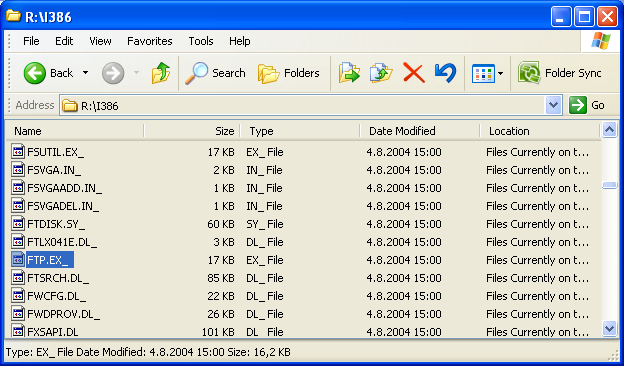Click the folder icon in the title bar
The image size is (624, 366).
click(x=14, y=16)
